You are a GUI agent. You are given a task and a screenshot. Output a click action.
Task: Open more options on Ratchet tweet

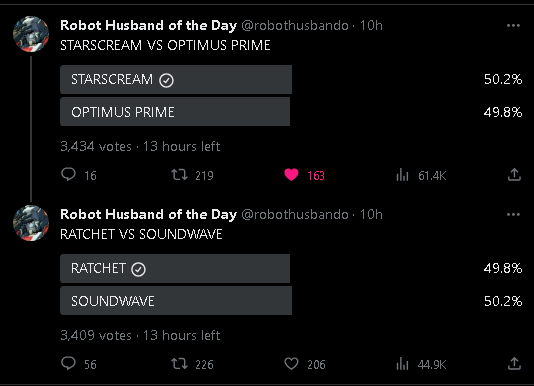(x=513, y=215)
